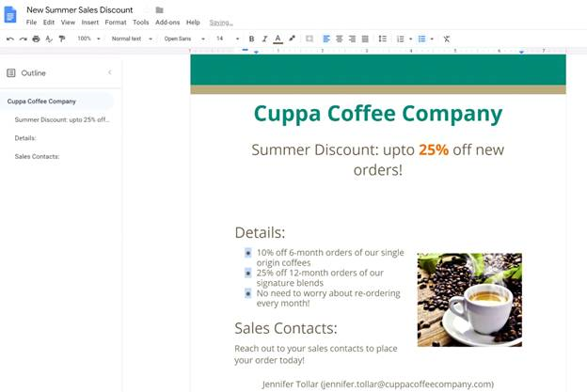Click the move-to-folder icon beside title
The image size is (587, 392).
pos(159,9)
